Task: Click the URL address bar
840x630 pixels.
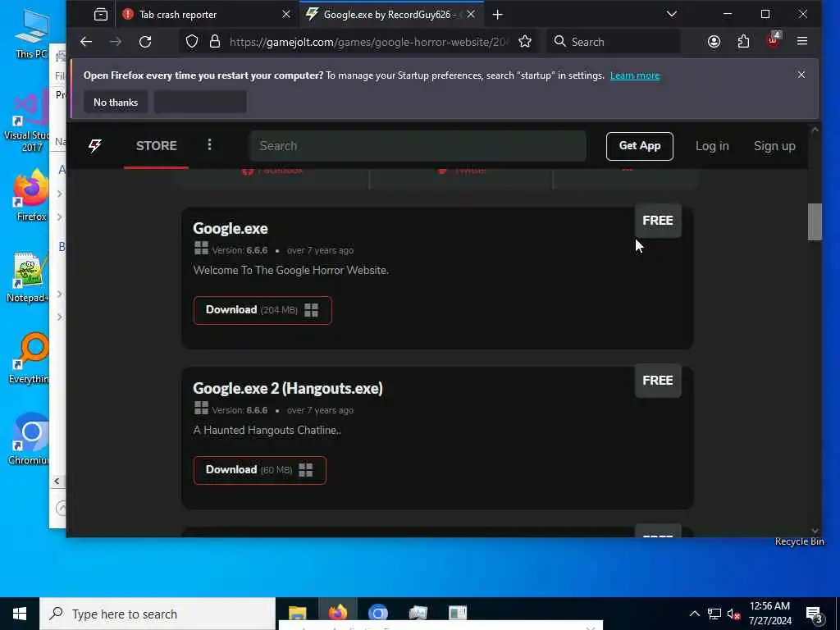Action: (370, 42)
